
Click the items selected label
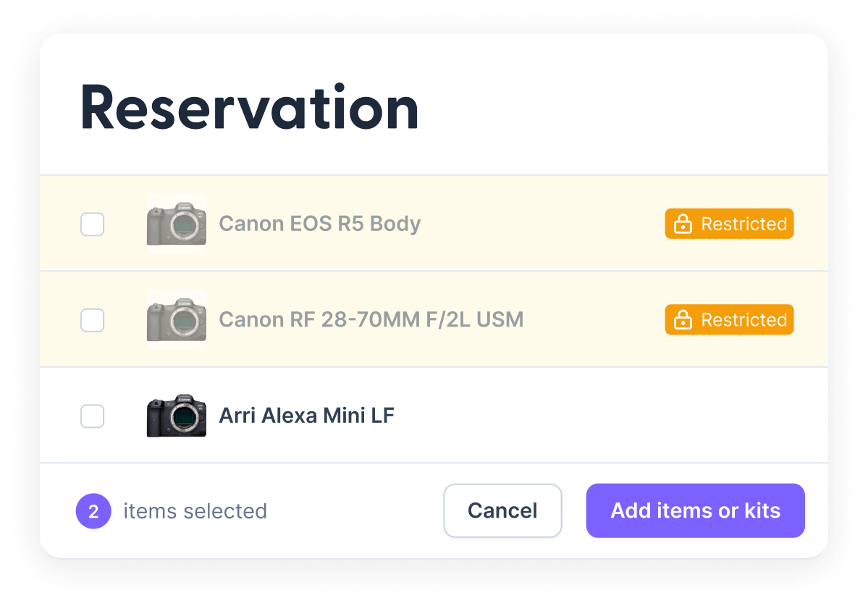(x=195, y=511)
